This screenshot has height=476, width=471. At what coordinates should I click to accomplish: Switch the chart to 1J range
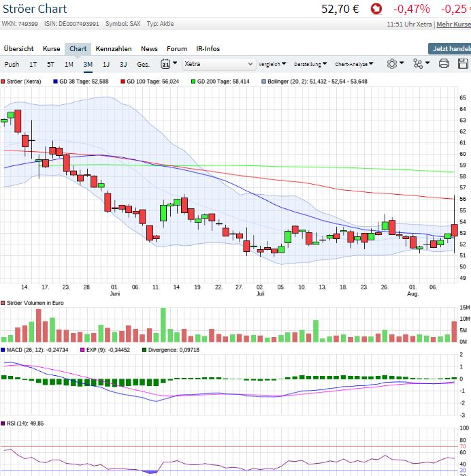(x=105, y=64)
